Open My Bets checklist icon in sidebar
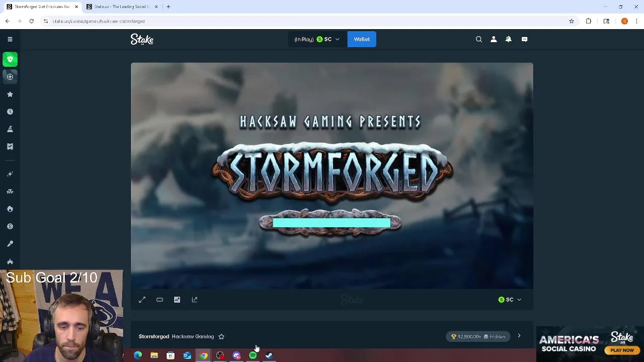644x362 pixels. click(x=10, y=146)
